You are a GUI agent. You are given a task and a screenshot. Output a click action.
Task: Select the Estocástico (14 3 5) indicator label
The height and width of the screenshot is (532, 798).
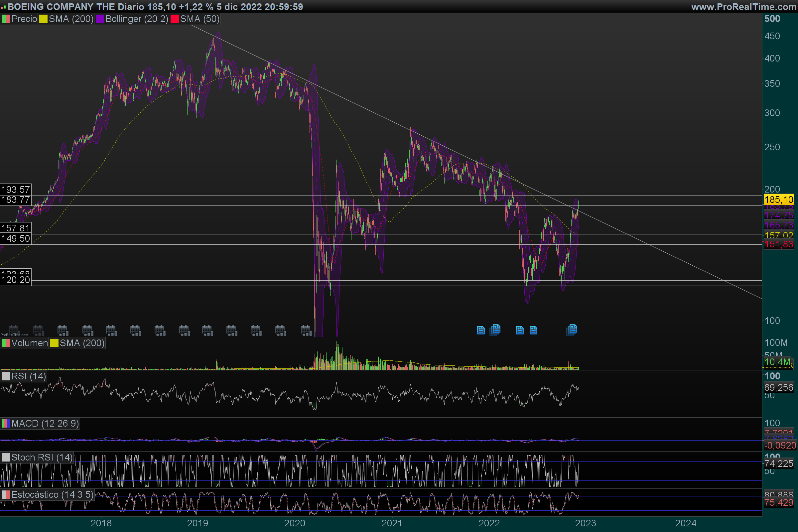tap(52, 495)
